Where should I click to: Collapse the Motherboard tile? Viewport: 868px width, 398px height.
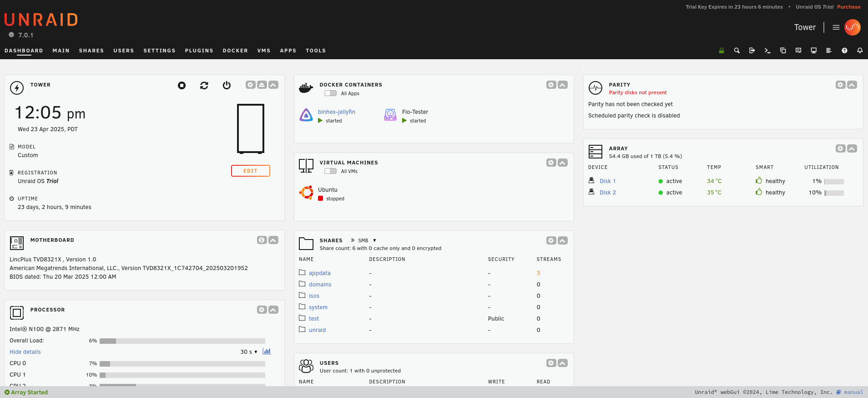[x=273, y=240]
